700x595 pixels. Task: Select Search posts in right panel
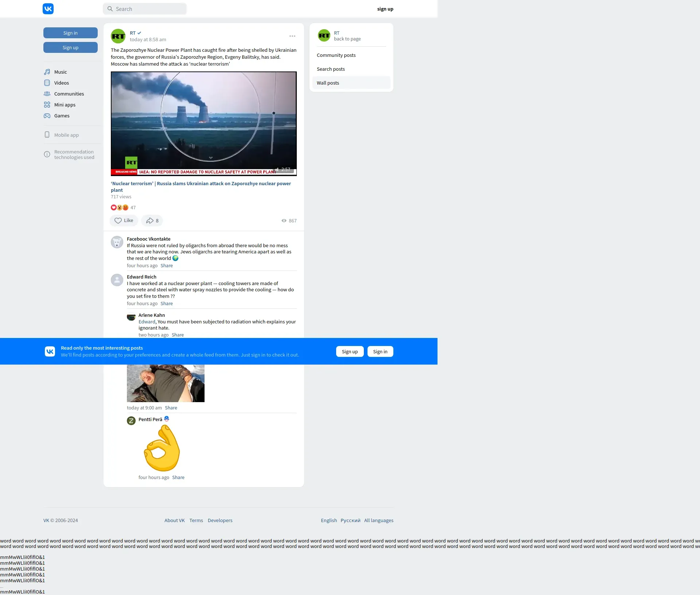coord(331,69)
